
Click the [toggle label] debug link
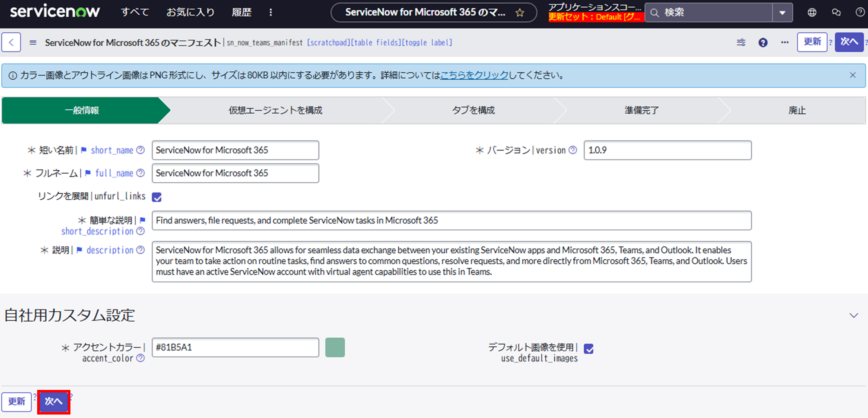[x=427, y=42]
